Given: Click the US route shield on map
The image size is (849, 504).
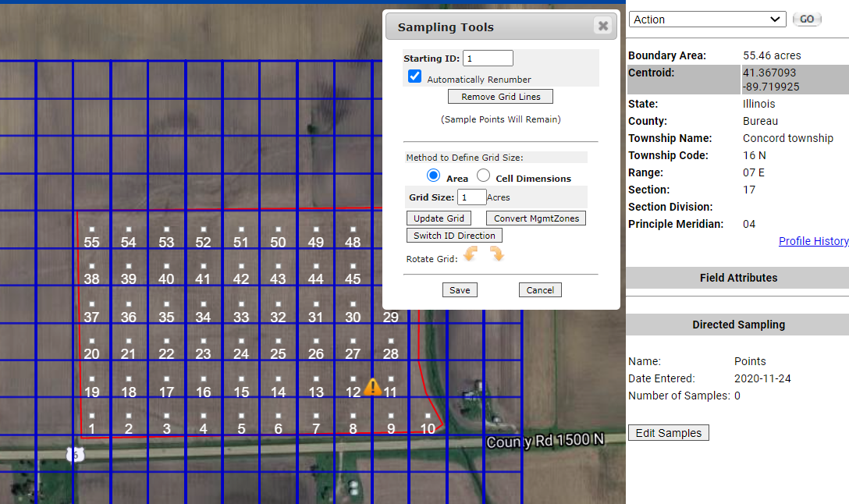Looking at the screenshot, I should 75,455.
